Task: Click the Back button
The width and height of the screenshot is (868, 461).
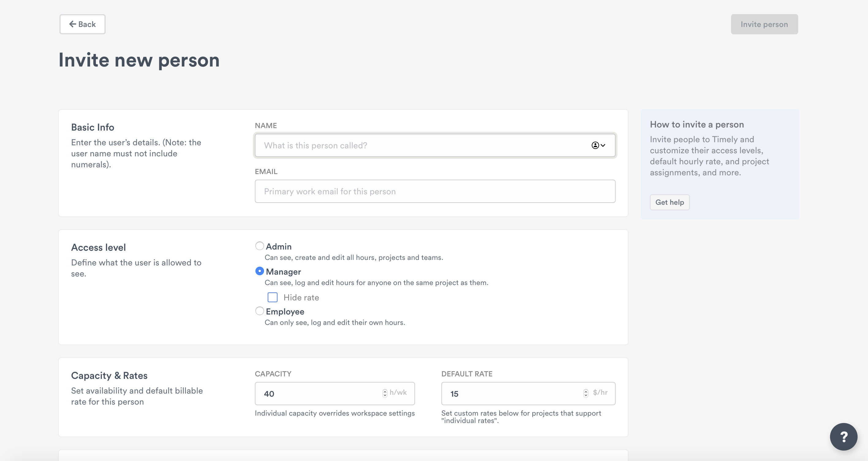Action: (x=82, y=24)
